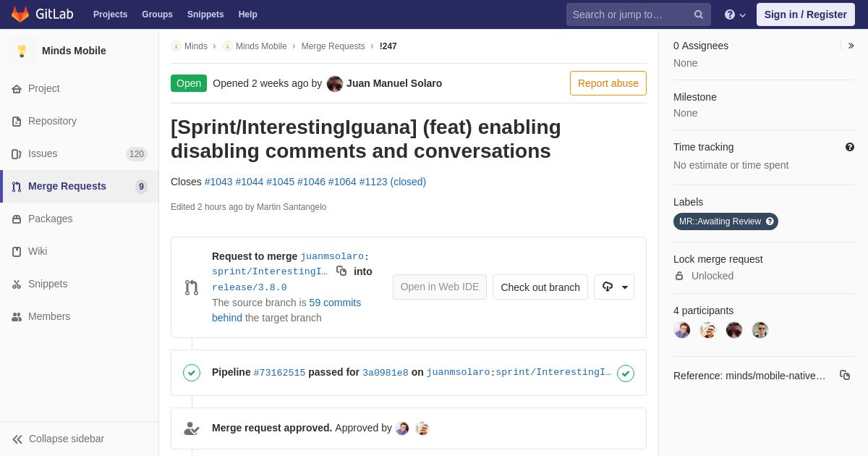Screen dimensions: 868x456
Task: Click the merge request branch icon
Action: [x=192, y=287]
